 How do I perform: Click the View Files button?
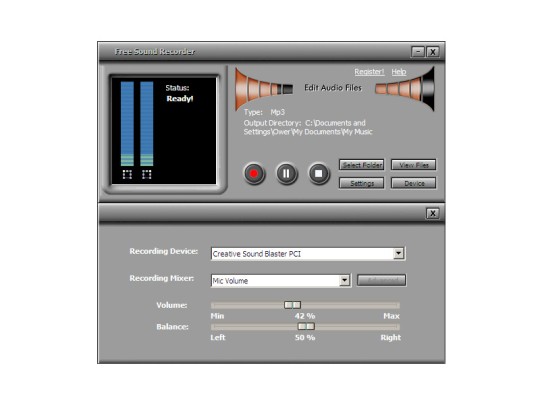[x=414, y=165]
